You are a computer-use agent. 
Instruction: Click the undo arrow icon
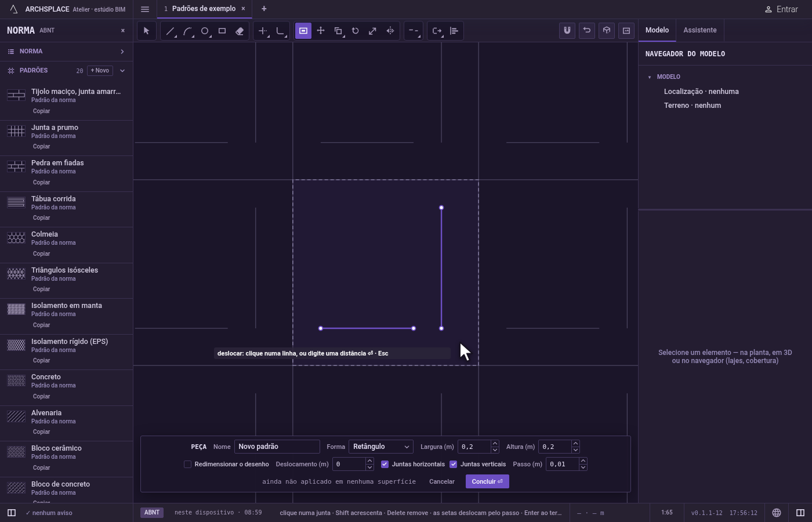(587, 31)
